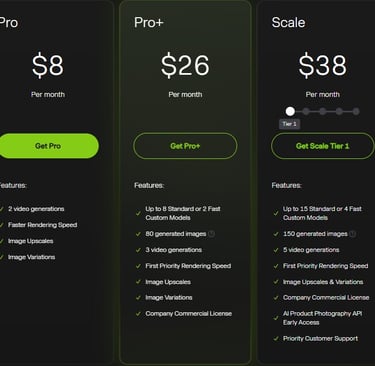Click the Get Scale Tier 1 button
Screen dimensions: 375x366
322,146
